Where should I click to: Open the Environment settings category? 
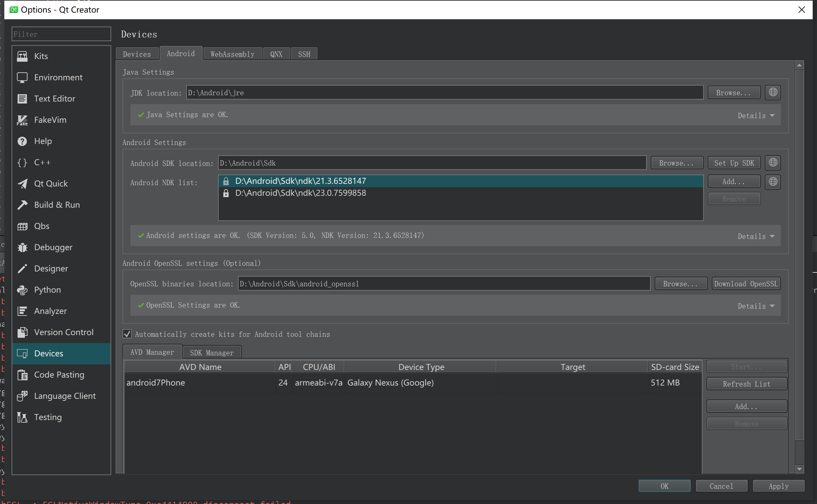(61, 77)
